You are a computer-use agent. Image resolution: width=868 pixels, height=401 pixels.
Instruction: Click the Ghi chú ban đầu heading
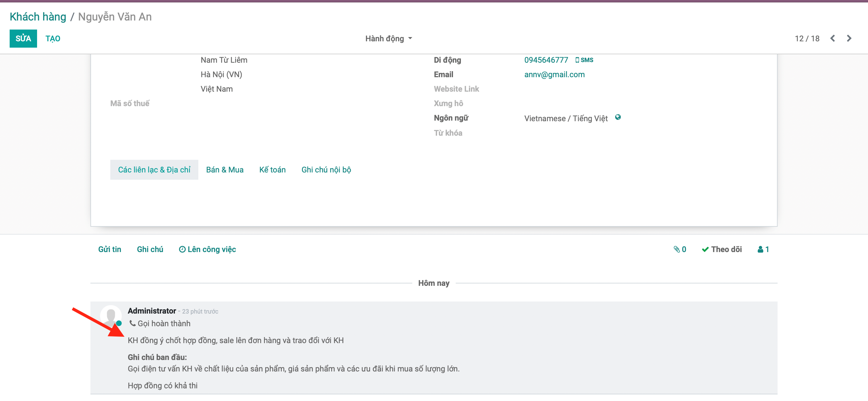(x=157, y=358)
